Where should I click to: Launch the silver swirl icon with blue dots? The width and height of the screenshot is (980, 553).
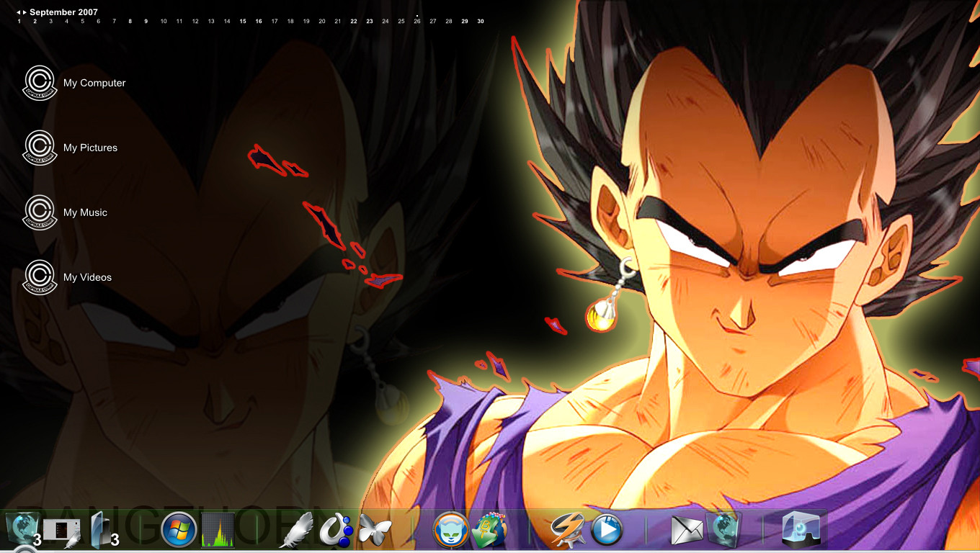[336, 531]
